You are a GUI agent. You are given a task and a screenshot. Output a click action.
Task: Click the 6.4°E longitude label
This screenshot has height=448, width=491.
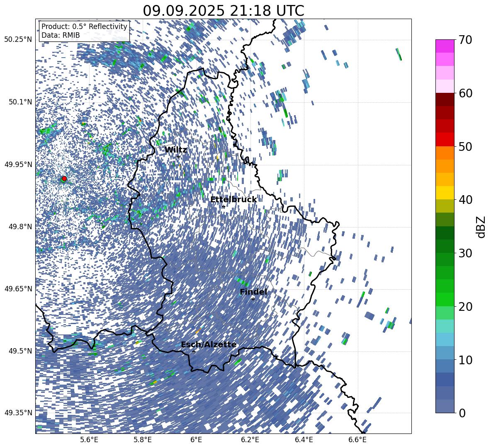click(x=304, y=440)
